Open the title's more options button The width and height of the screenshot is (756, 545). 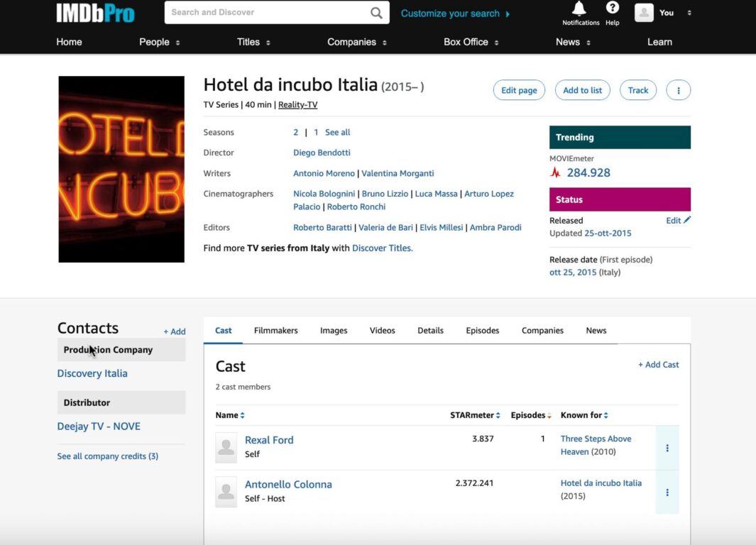(679, 90)
